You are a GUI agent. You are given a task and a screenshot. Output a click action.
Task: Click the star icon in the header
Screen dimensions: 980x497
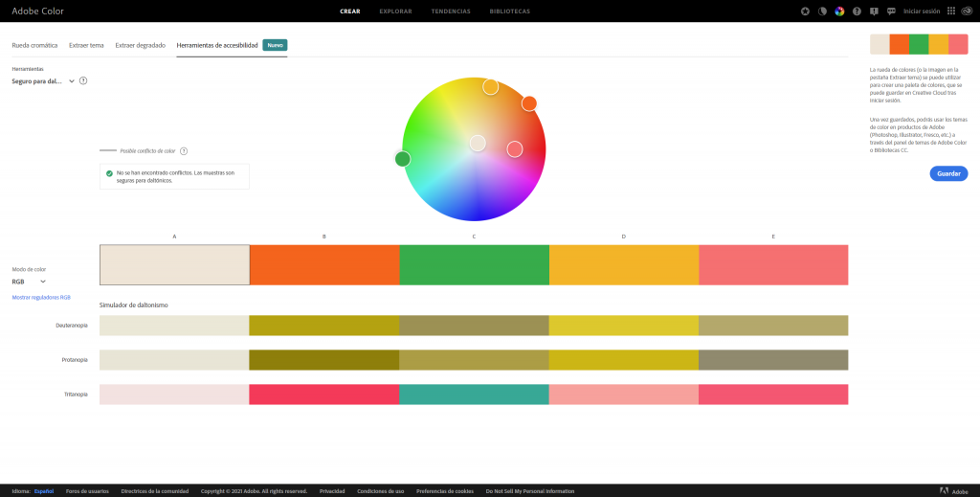(x=805, y=11)
